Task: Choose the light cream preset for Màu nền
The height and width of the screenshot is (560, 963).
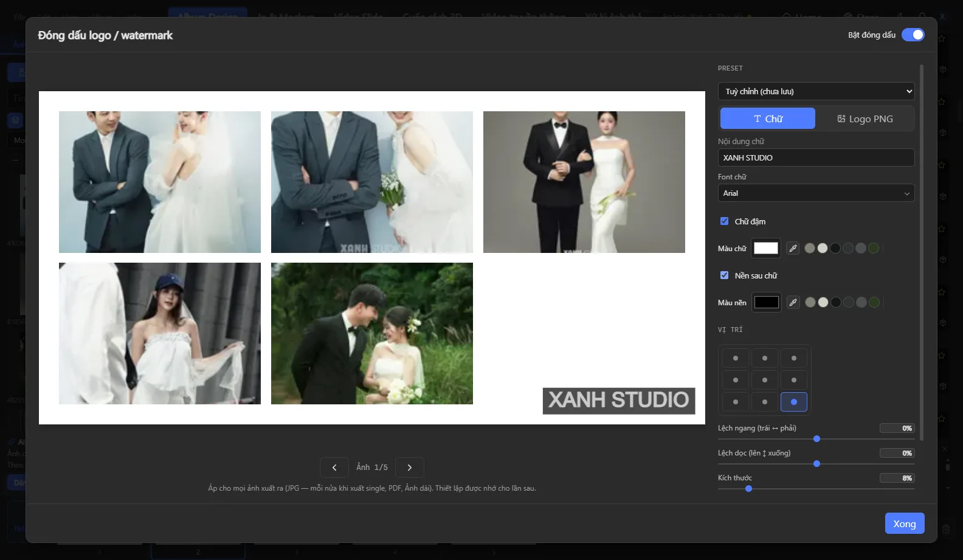Action: coord(823,302)
